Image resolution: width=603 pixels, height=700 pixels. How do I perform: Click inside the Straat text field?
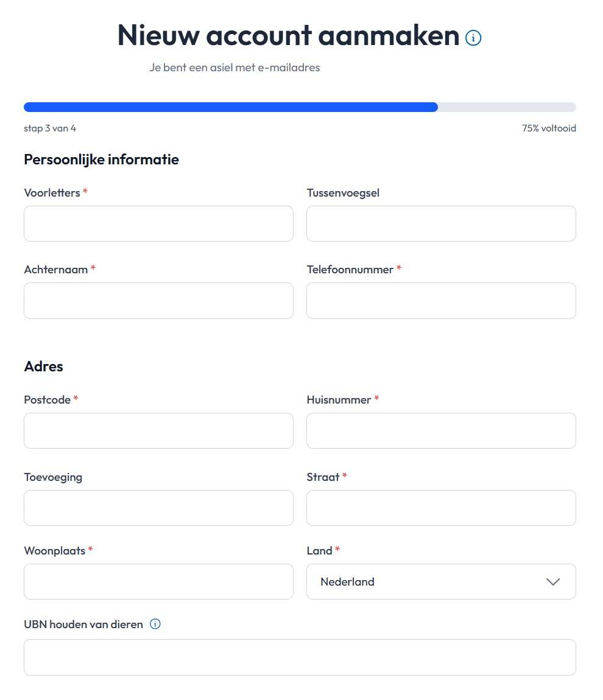coord(441,508)
